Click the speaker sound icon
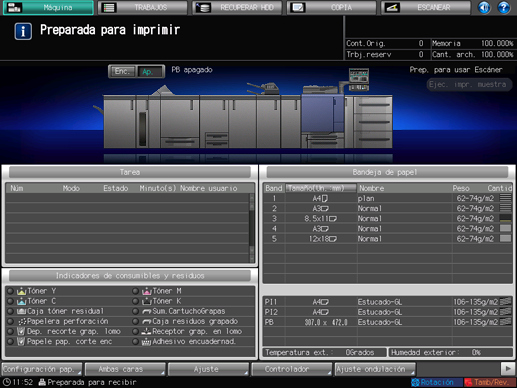Image resolution: width=517 pixels, height=388 pixels. point(484,7)
